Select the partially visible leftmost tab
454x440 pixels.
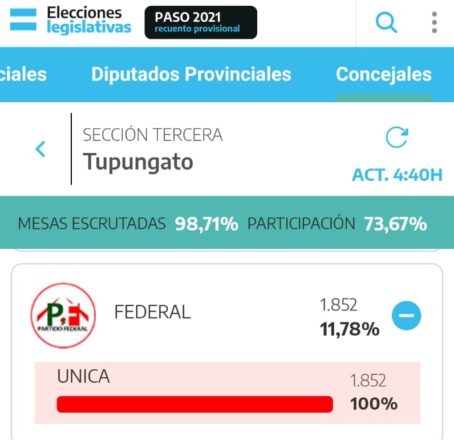click(x=23, y=74)
